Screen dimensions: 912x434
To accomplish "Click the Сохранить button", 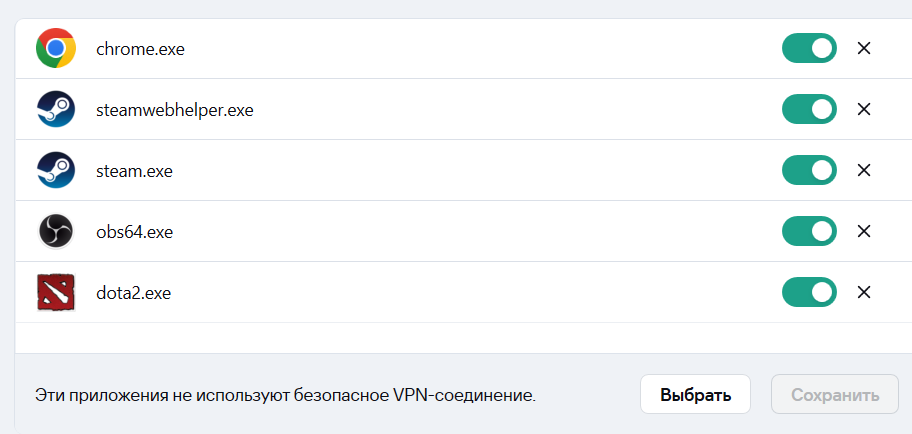I will pos(835,394).
